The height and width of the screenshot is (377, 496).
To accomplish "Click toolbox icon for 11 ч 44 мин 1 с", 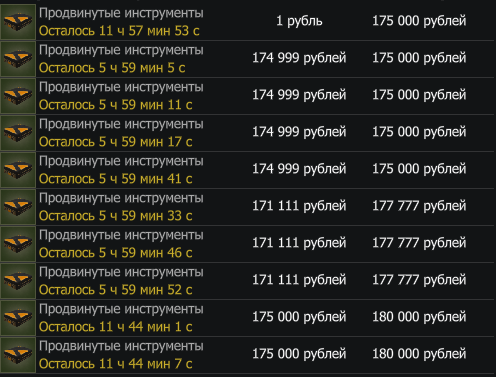I will (x=18, y=318).
